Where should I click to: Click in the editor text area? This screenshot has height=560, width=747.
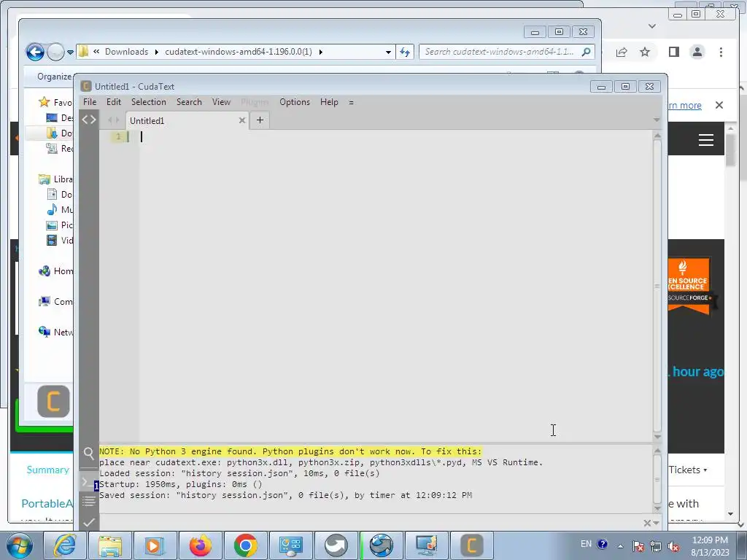[x=395, y=286]
